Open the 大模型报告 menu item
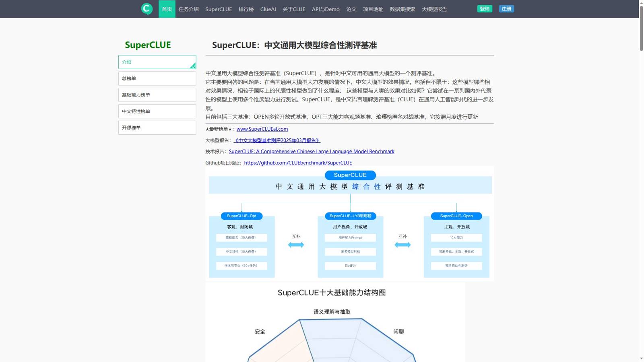The image size is (644, 362). 434,9
